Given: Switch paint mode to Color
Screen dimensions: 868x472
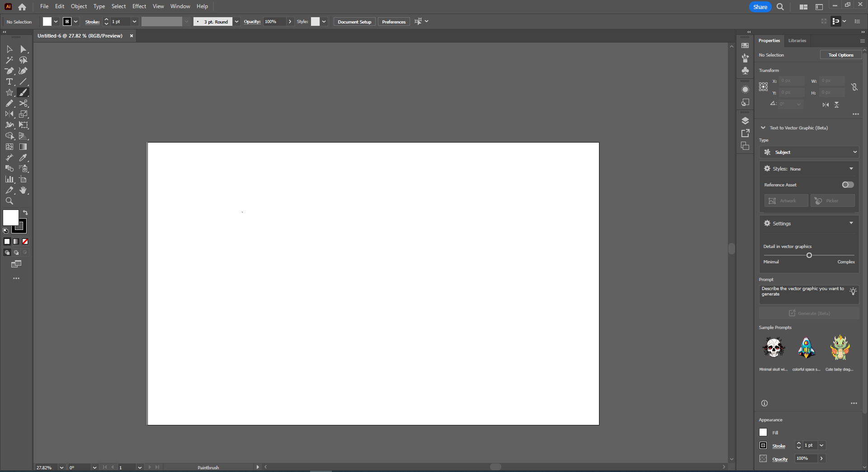Looking at the screenshot, I should pos(7,242).
